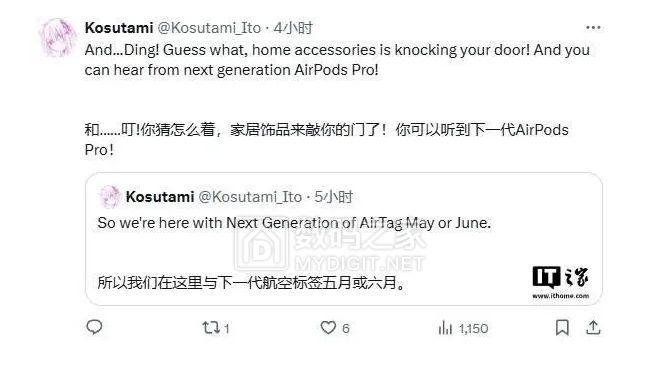Click the @Kosutami_Ito handle inside quoted tweet

pyautogui.click(x=250, y=197)
